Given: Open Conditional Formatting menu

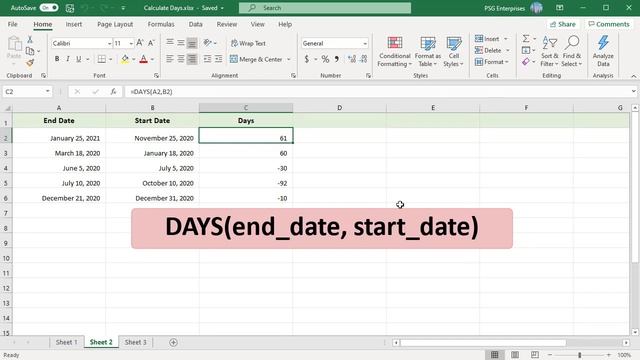Looking at the screenshot, I should [x=394, y=52].
